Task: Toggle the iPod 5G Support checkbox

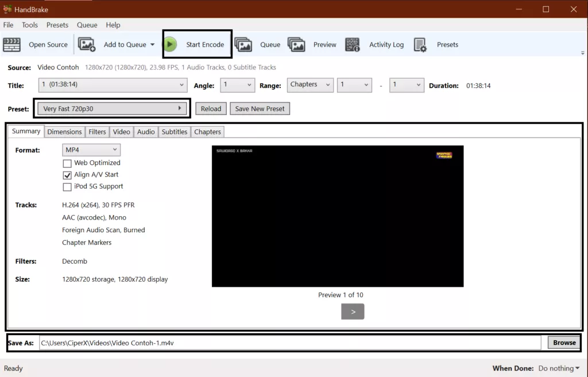Action: [67, 187]
